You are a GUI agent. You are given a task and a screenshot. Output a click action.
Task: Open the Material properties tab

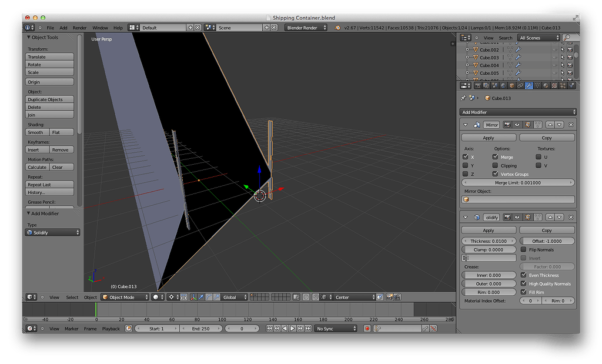[546, 86]
